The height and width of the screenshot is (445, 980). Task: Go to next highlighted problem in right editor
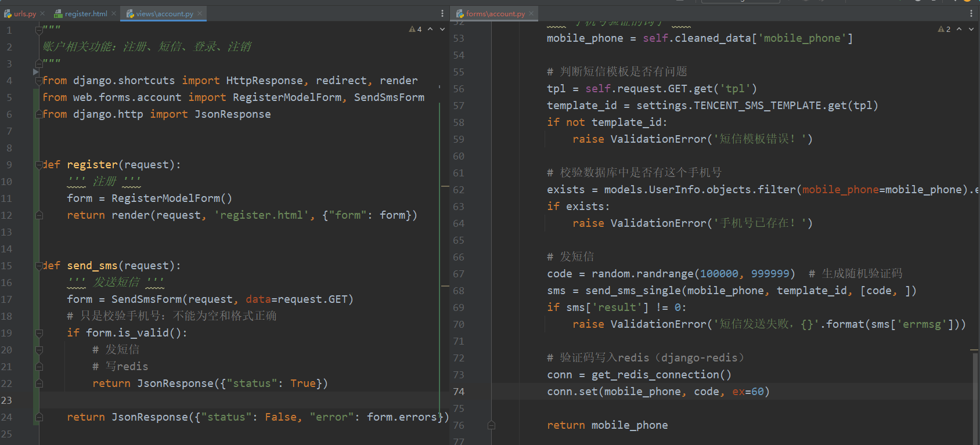click(971, 29)
